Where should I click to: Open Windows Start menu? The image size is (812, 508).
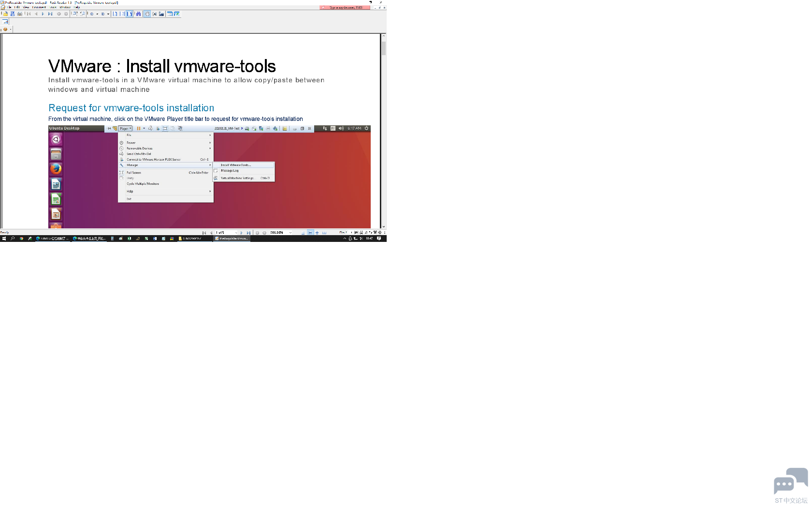pos(4,239)
